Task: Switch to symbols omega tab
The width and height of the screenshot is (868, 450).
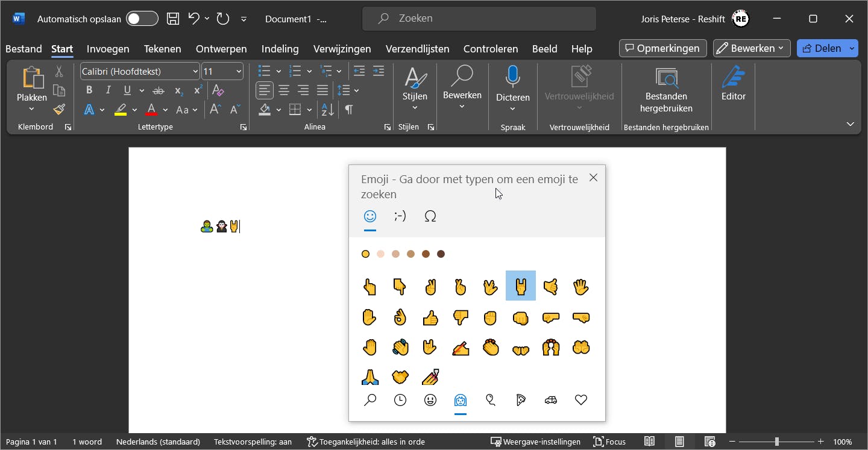Action: [x=430, y=216]
